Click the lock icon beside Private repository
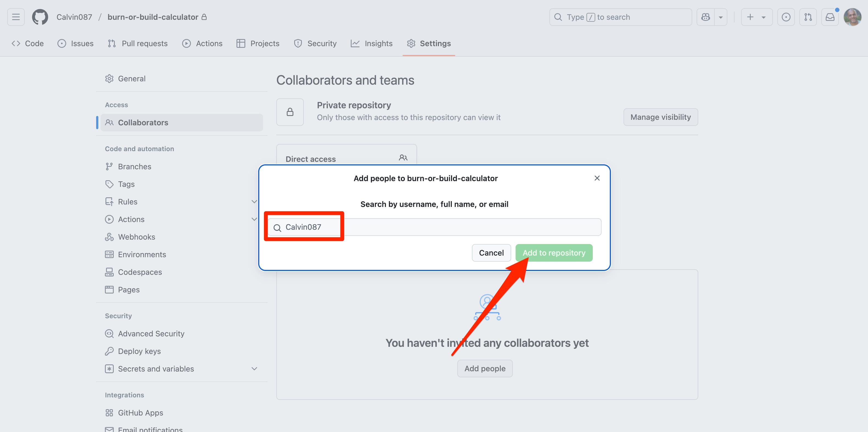Screen dimensions: 868x432 290,112
